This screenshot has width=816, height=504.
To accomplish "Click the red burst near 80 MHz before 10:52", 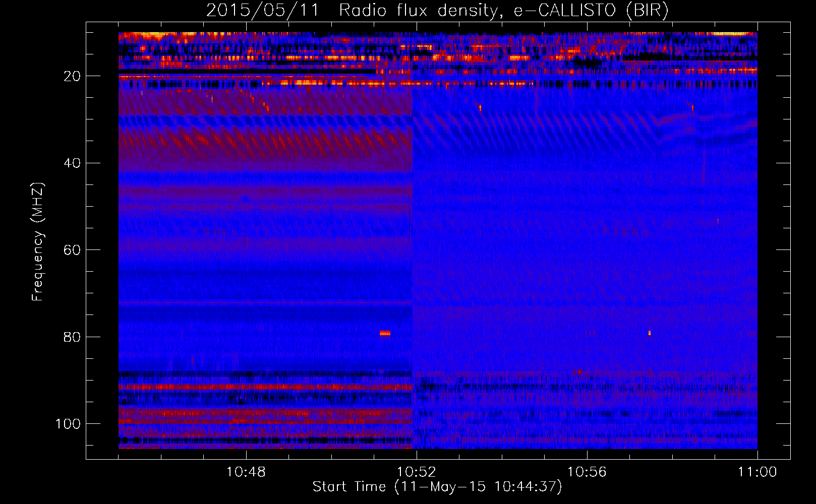I will coord(385,333).
